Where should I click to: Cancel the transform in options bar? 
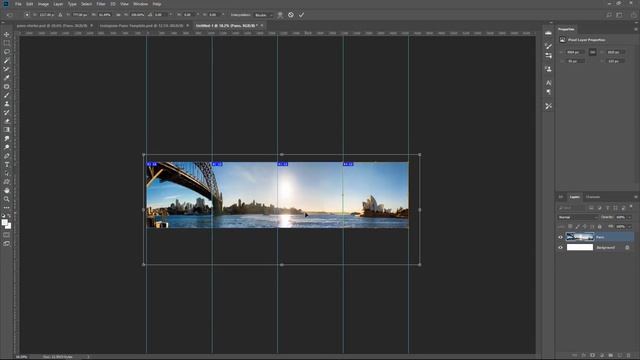[291, 15]
